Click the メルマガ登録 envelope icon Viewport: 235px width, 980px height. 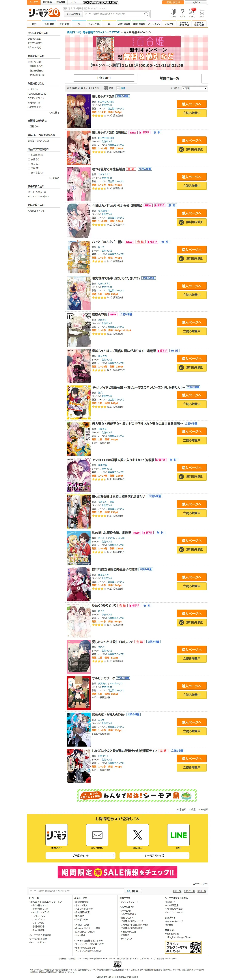pos(97,835)
